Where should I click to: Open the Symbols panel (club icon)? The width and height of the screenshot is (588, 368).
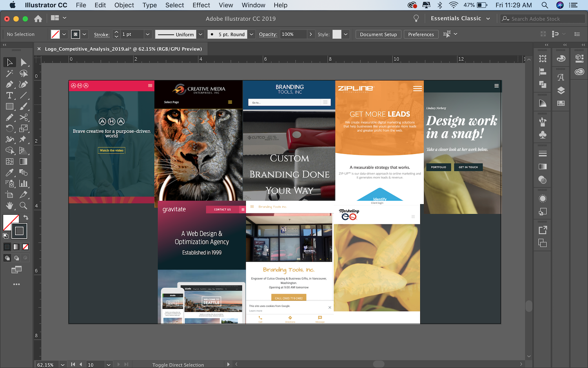click(x=543, y=135)
